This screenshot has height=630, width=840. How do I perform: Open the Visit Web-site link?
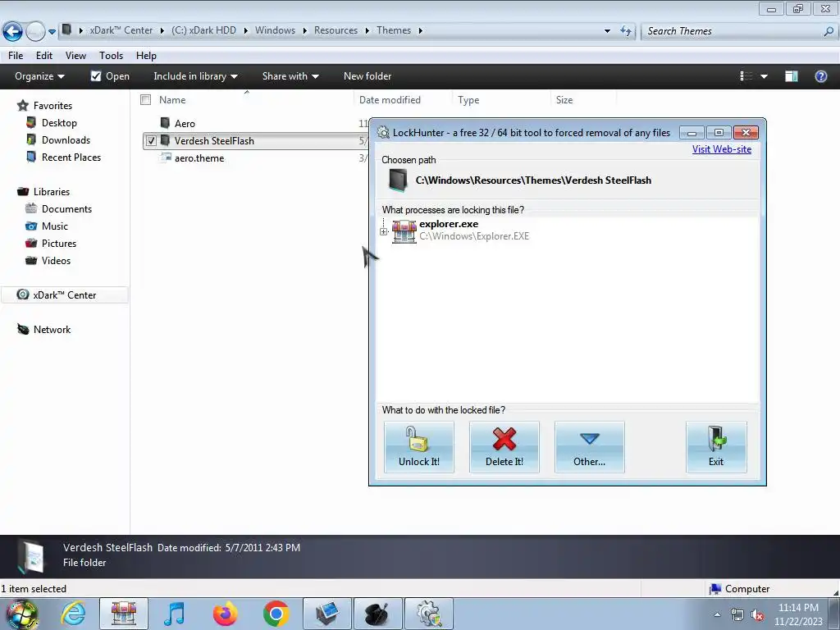722,149
